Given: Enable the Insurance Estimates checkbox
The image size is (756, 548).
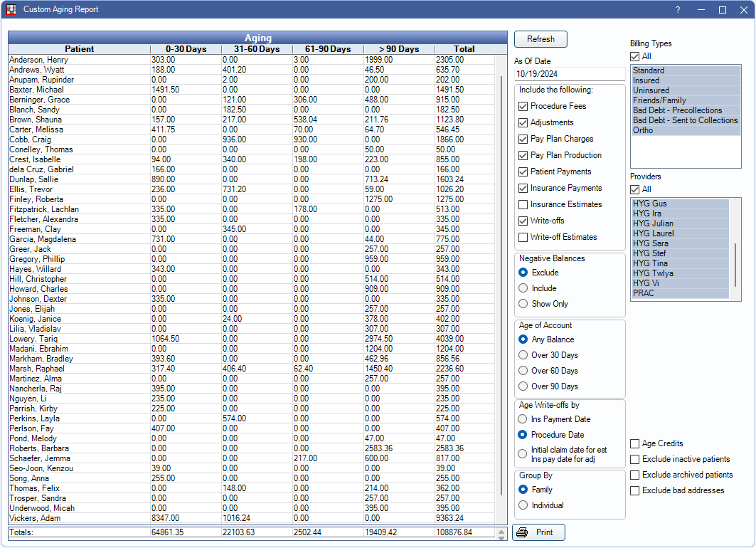Looking at the screenshot, I should pos(523,204).
